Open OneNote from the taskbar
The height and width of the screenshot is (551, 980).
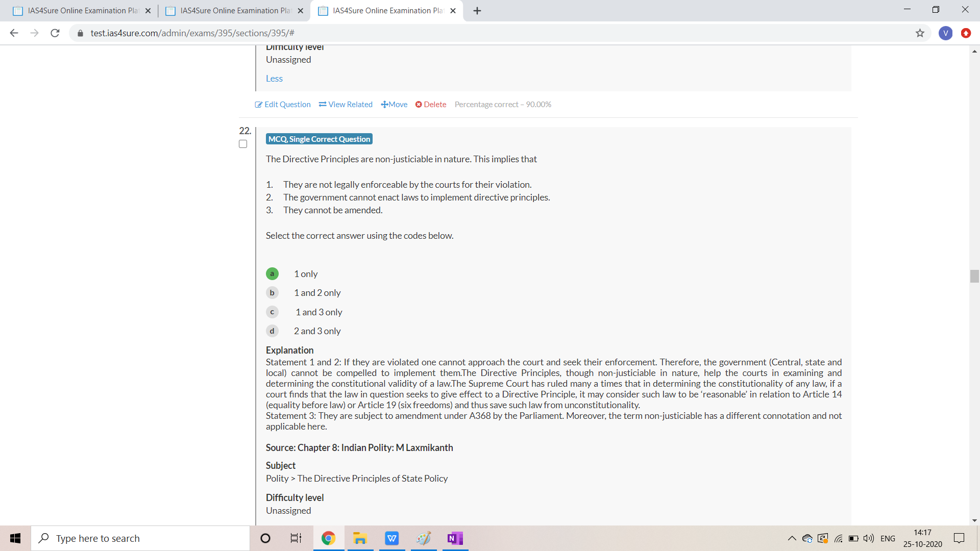point(455,538)
